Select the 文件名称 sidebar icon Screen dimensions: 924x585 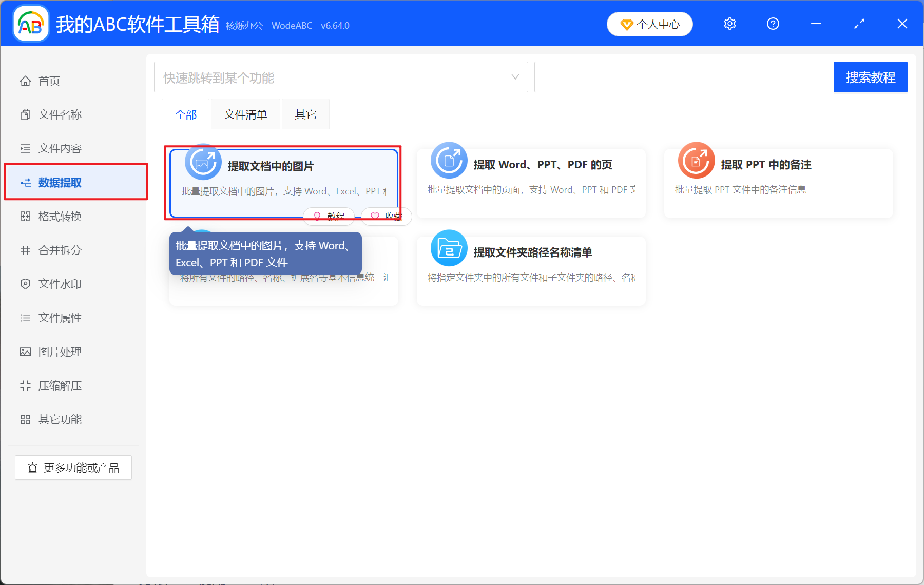click(26, 114)
